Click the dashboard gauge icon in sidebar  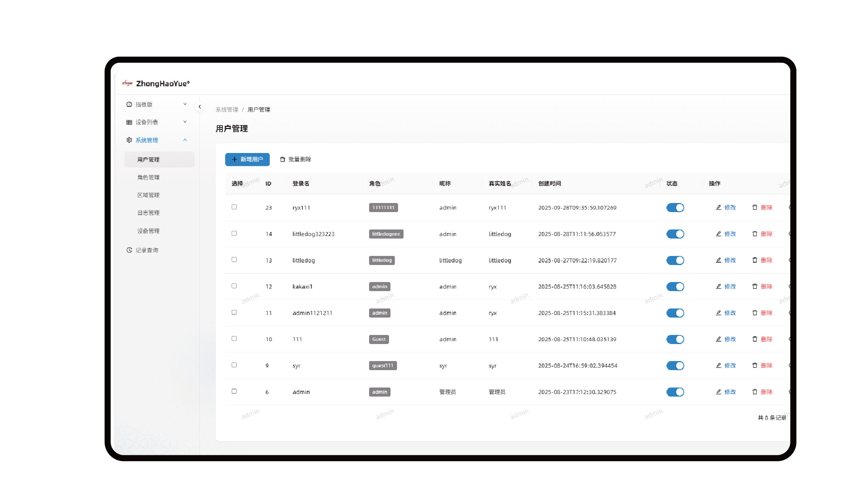click(x=129, y=104)
